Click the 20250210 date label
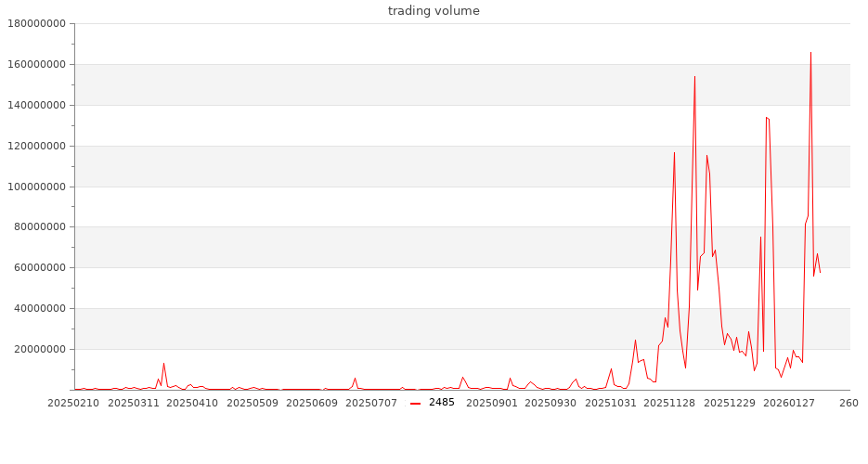 tap(74, 404)
